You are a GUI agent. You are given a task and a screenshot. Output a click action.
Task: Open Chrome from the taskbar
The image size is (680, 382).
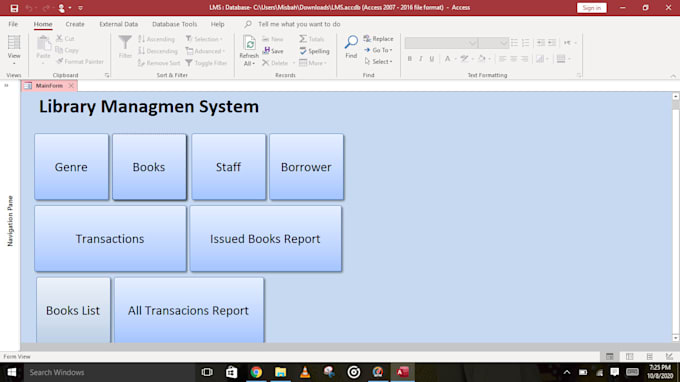(256, 372)
